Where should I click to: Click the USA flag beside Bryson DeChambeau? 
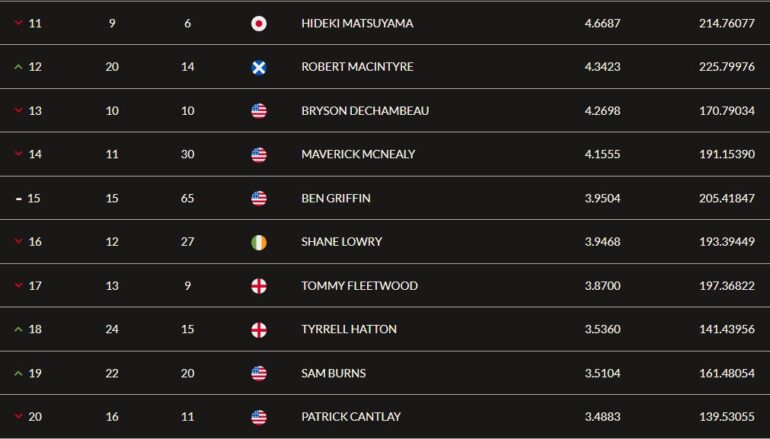(x=259, y=111)
